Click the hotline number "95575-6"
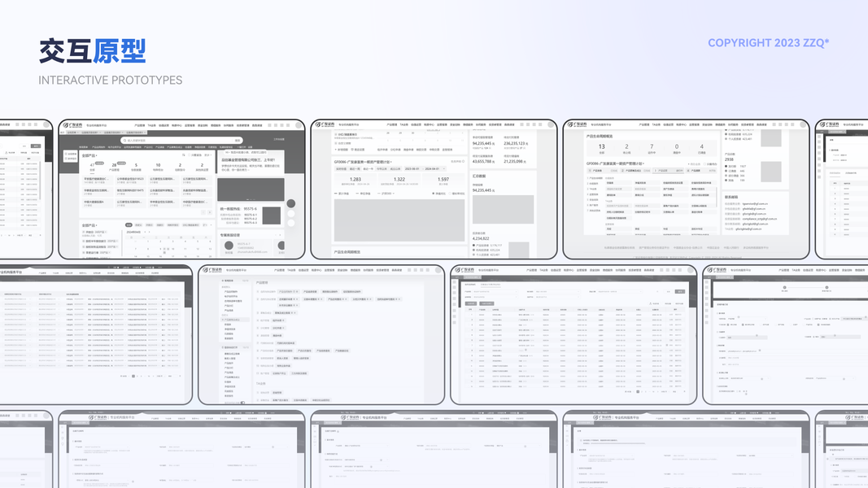Screen dimensions: 868x488 tap(251, 209)
